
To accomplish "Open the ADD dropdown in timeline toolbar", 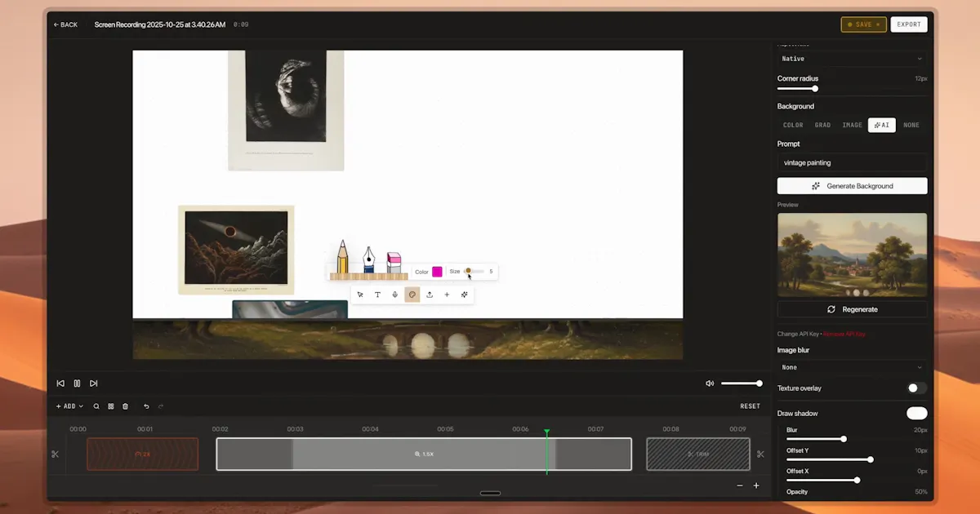I will tap(69, 406).
